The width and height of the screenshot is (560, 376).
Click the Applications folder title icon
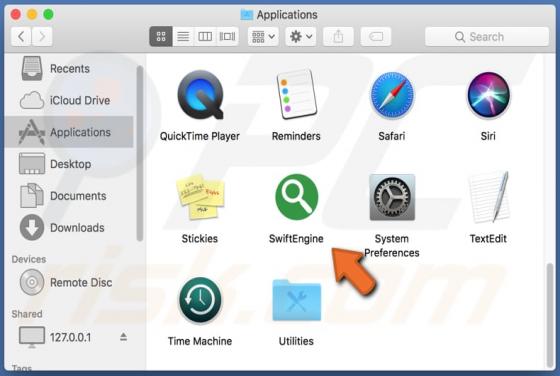tap(246, 15)
